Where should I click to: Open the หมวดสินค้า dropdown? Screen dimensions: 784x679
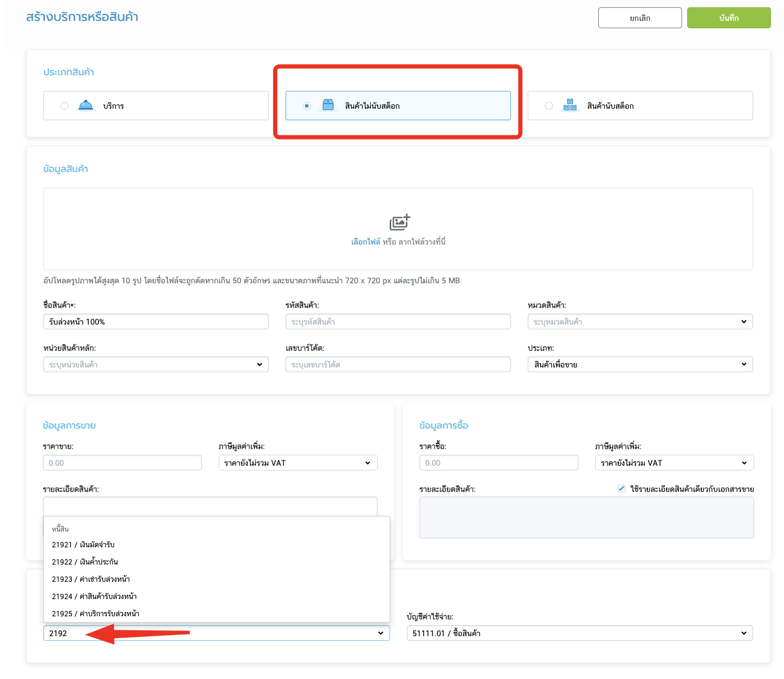click(x=640, y=321)
